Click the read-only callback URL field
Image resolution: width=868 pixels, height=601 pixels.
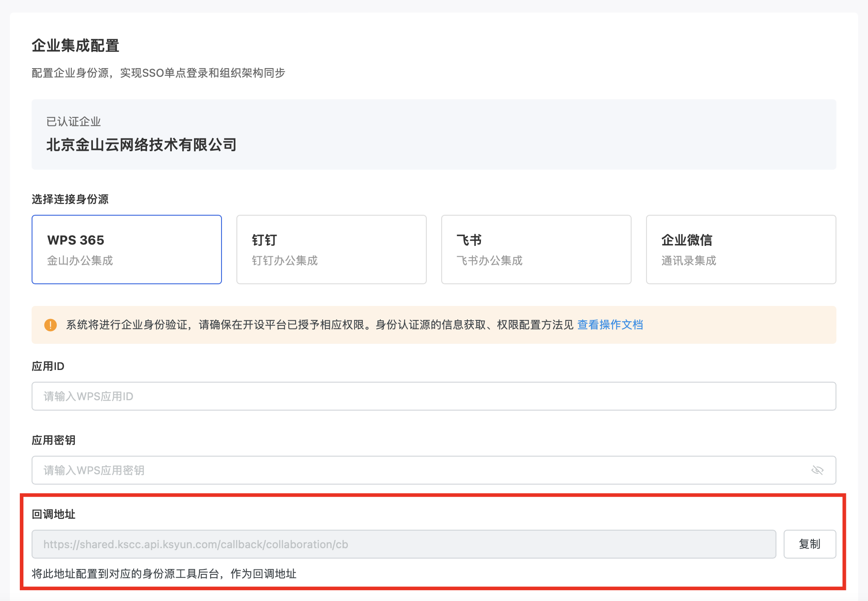tap(403, 544)
